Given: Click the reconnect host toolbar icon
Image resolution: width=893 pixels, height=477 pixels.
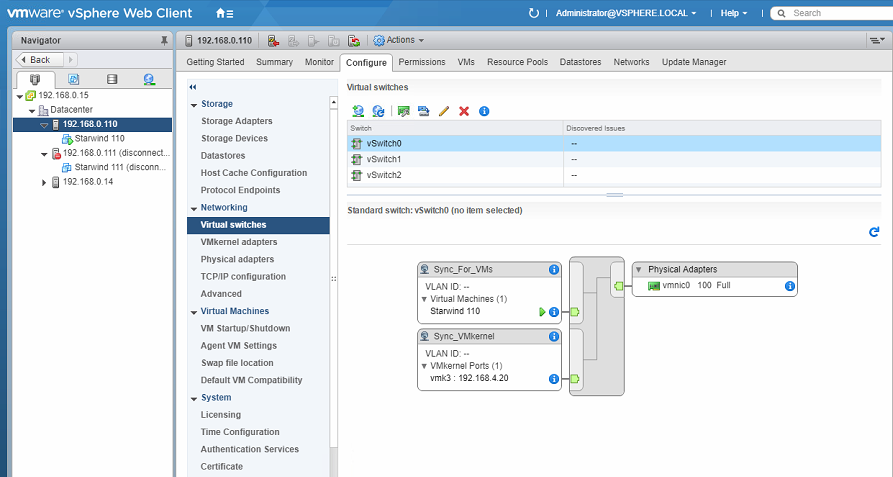Looking at the screenshot, I should pos(354,40).
